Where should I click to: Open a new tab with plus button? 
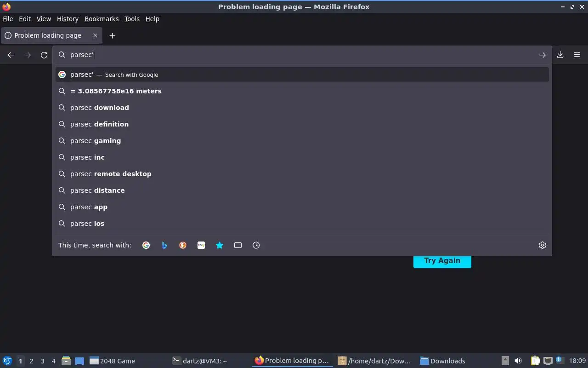point(112,35)
